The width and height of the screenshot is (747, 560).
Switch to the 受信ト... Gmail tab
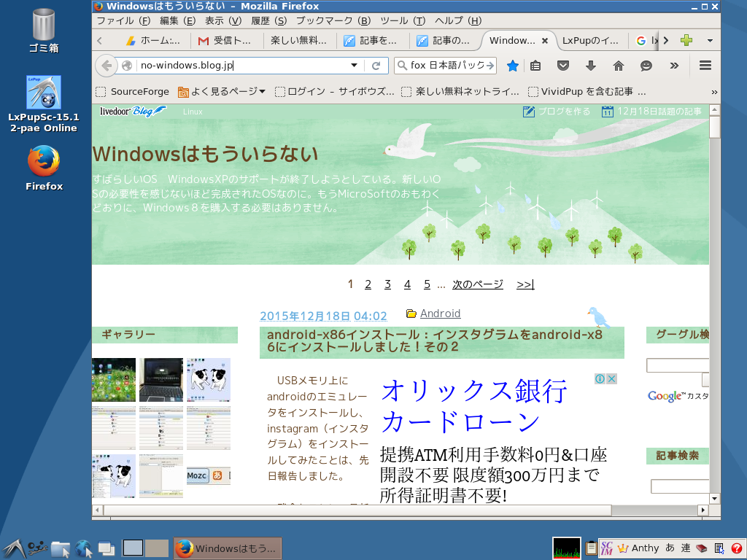pyautogui.click(x=226, y=41)
